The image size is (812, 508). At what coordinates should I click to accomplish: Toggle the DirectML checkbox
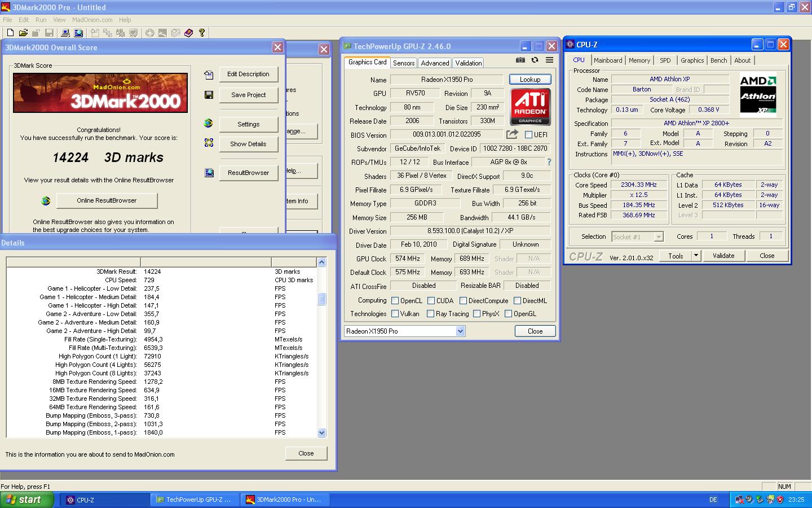coord(517,301)
